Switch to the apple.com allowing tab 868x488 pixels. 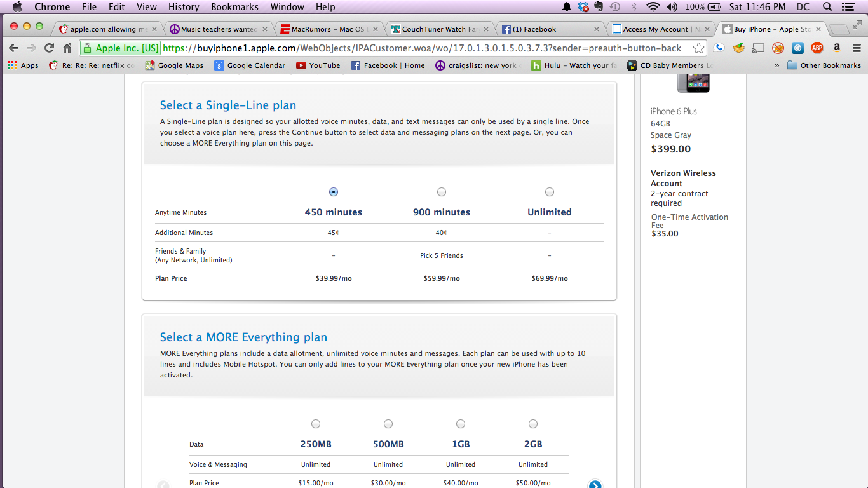pyautogui.click(x=107, y=29)
